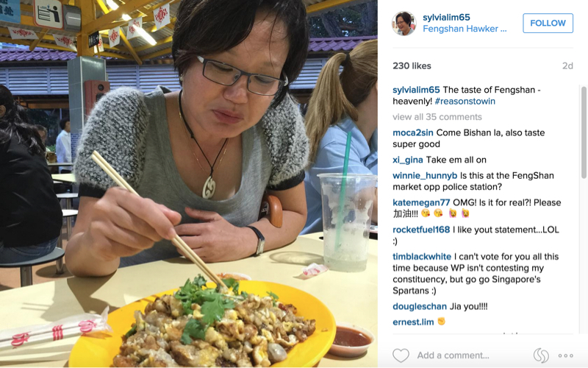
Task: Click the swirl icon beside comment box
Action: click(541, 355)
